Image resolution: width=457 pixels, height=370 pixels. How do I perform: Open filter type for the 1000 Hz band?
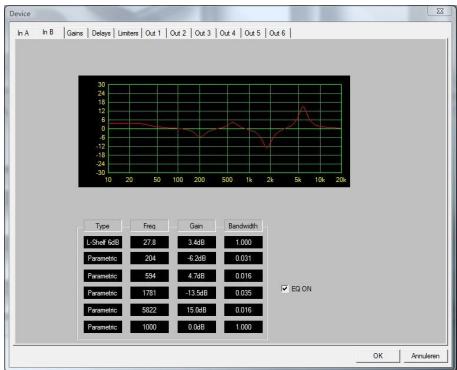click(x=103, y=327)
